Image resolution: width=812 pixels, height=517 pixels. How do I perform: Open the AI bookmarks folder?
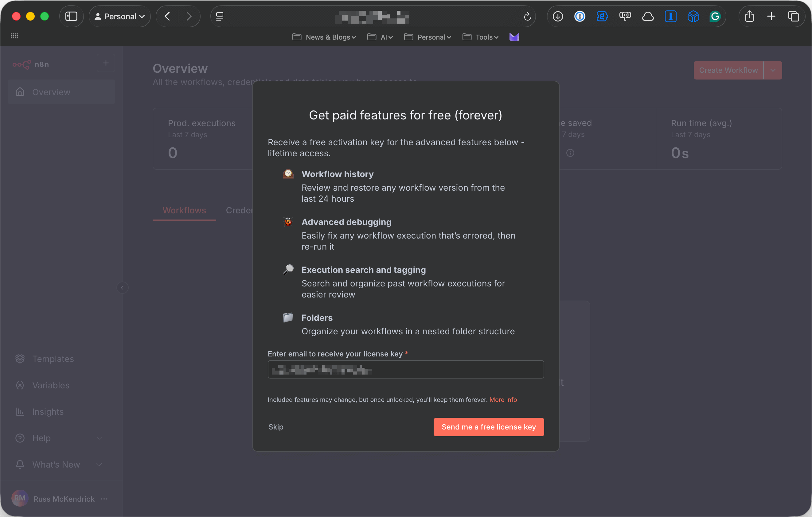tap(380, 37)
